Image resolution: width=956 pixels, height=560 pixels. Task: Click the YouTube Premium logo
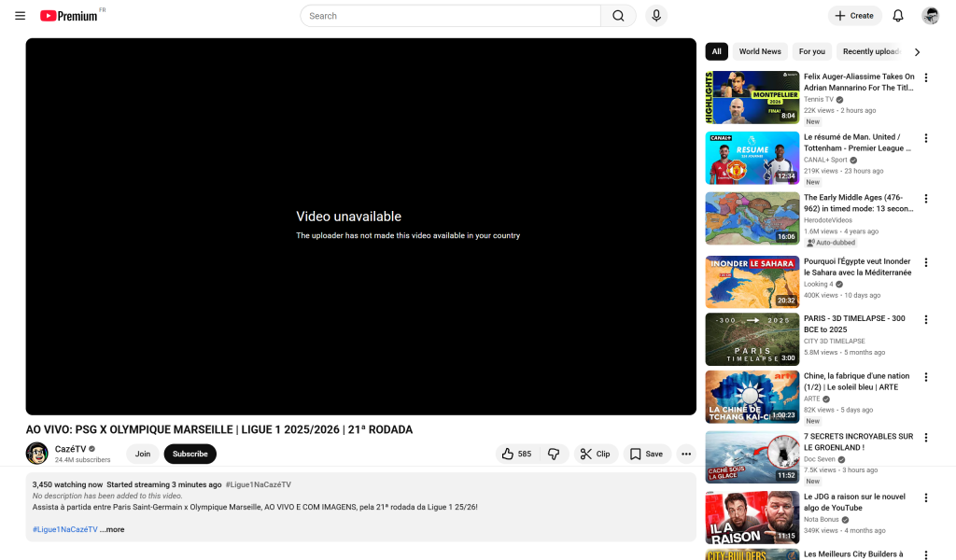click(x=70, y=16)
